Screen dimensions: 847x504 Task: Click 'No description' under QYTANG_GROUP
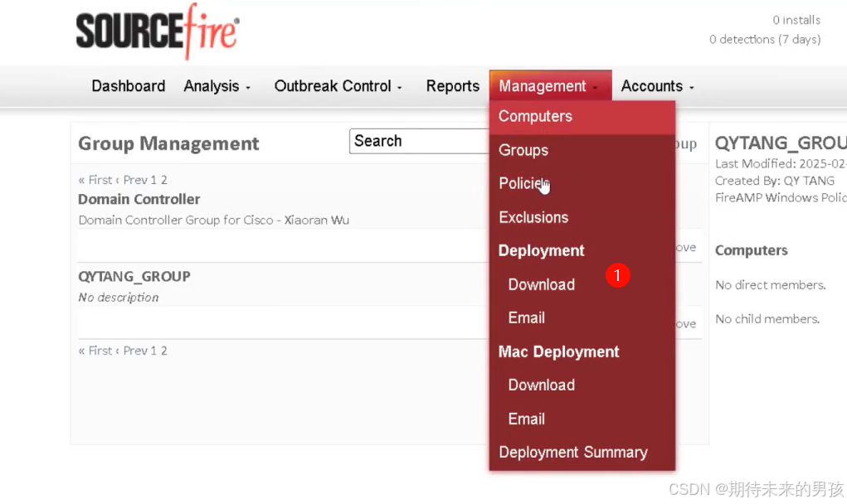coord(119,298)
